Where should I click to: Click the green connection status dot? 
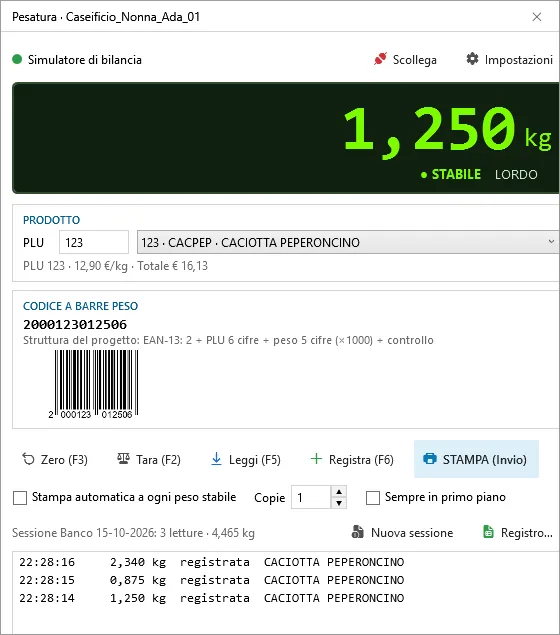pyautogui.click(x=17, y=60)
